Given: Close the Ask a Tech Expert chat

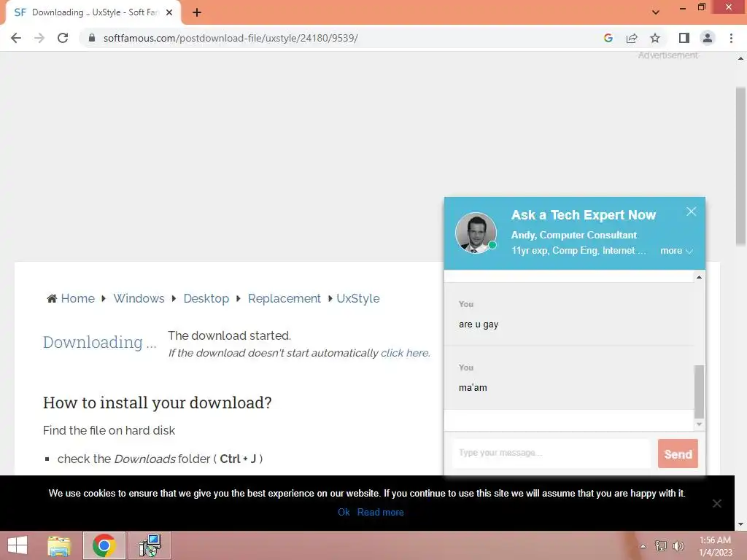Looking at the screenshot, I should 692,211.
